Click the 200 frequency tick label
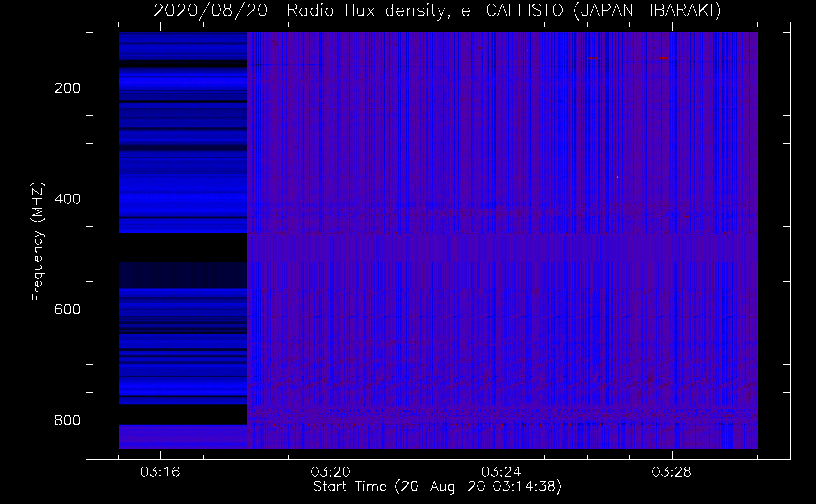Screen dimensions: 816x504 (x=68, y=88)
